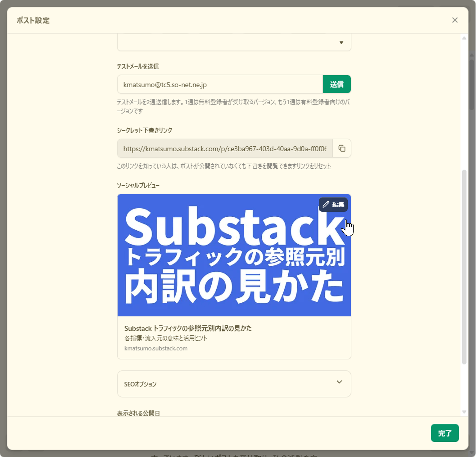Click the 完了 button

coord(445,433)
